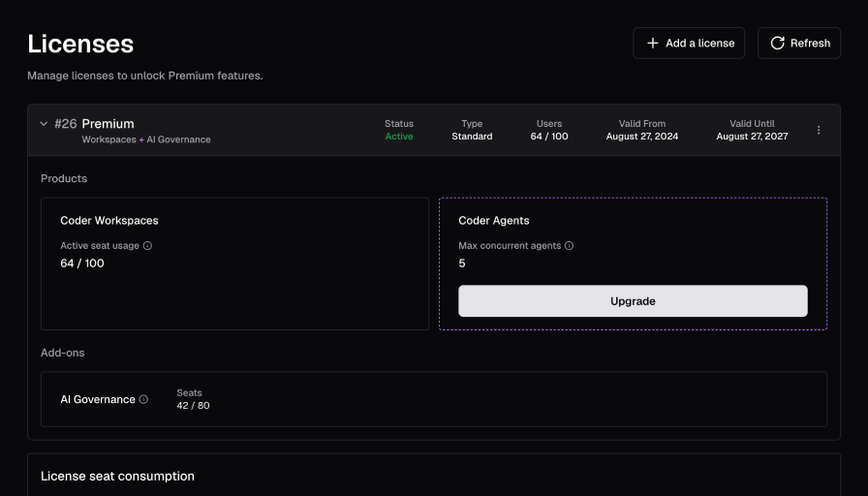The image size is (868, 496).
Task: Click the header Users value 64 / 100
Action: click(x=549, y=137)
